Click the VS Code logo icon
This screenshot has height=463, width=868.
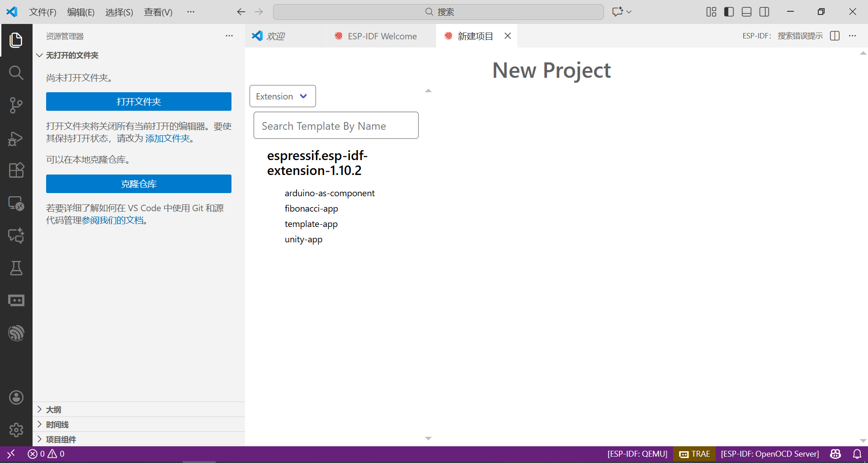click(x=12, y=12)
